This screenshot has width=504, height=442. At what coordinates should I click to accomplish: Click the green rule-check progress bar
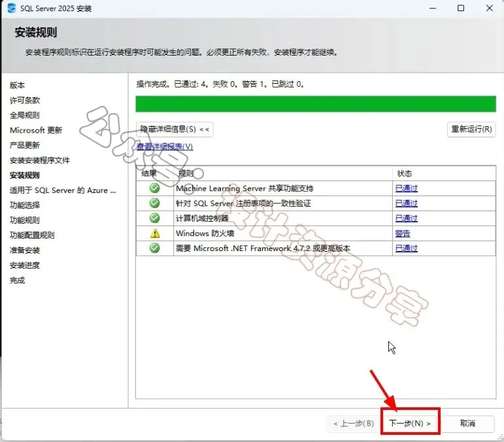pos(316,104)
